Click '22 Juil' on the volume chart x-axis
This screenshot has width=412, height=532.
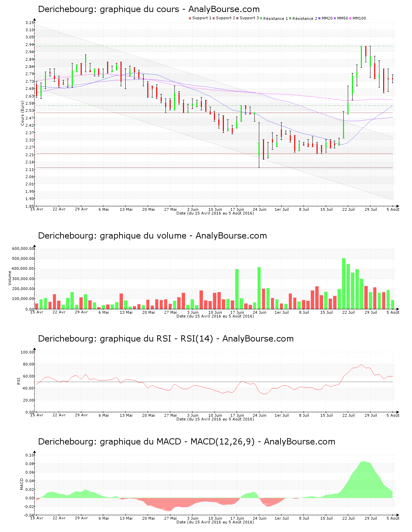[x=348, y=312]
